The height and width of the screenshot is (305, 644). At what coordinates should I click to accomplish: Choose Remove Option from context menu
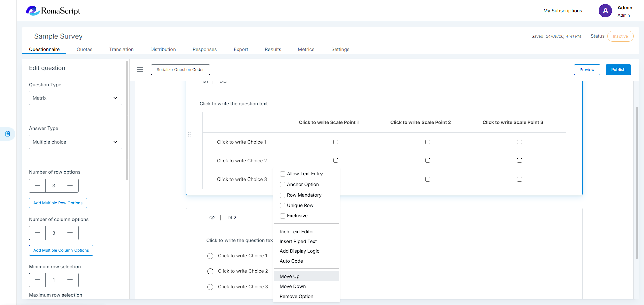[306, 296]
